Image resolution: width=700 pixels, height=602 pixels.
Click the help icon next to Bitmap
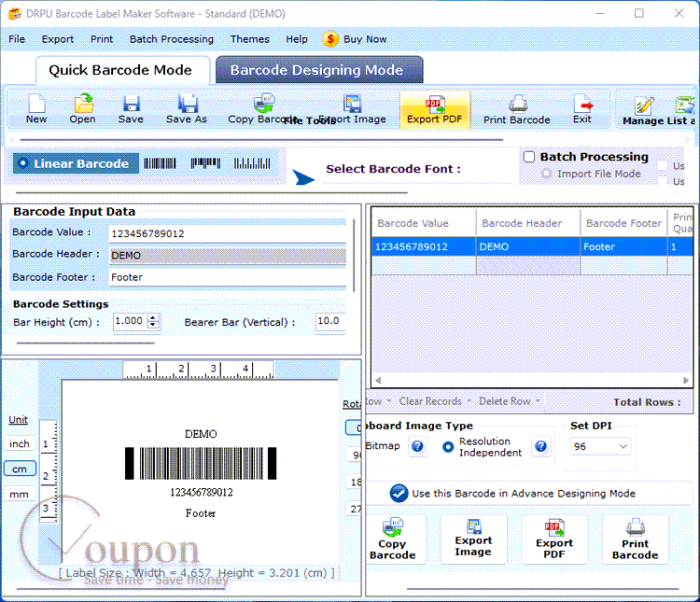pos(418,446)
